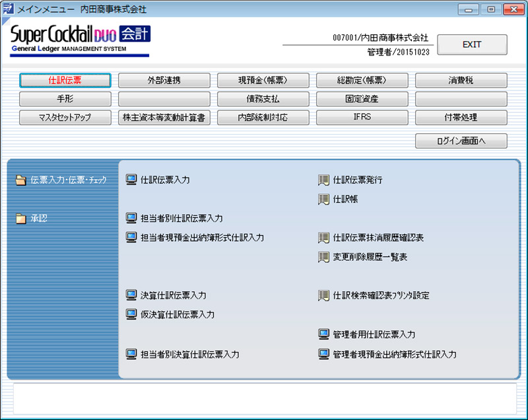Screen dimensions: 528x420
Task: Select 伝票入力・伝票・チェック in the sidebar
Action: click(69, 180)
